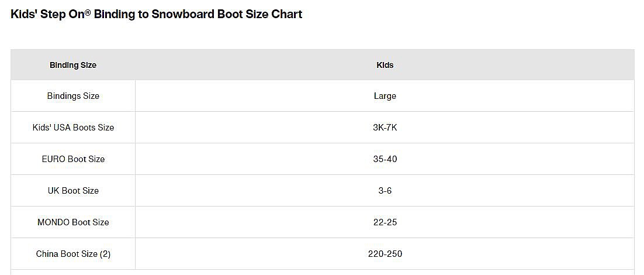644x275 pixels.
Task: Select the "Bindings Size" row label
Action: click(x=73, y=96)
